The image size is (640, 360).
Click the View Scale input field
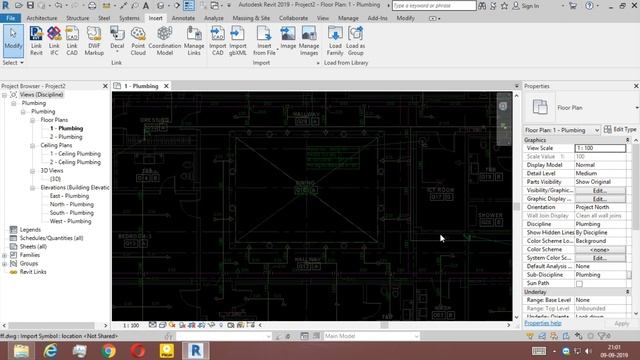[600, 148]
